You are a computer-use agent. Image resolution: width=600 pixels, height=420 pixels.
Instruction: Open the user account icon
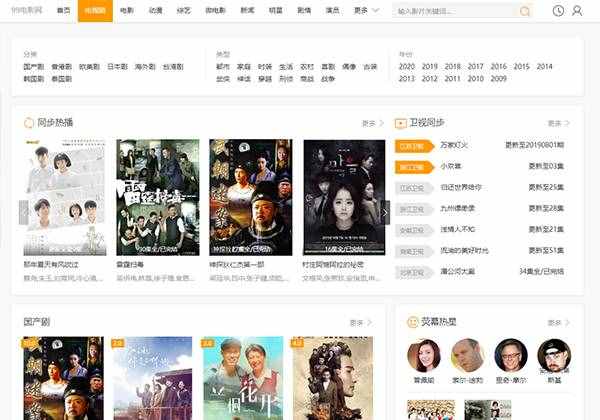click(577, 11)
